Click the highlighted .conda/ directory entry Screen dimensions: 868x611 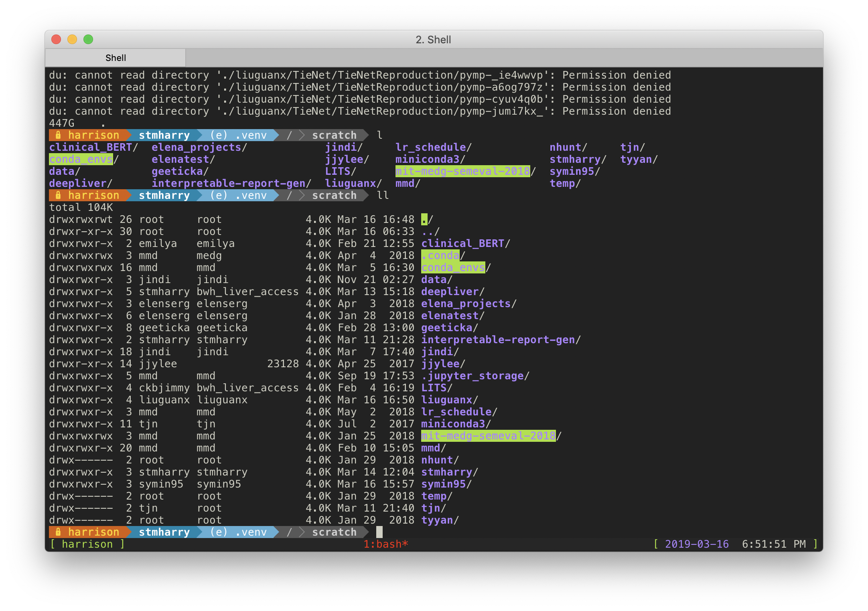coord(440,255)
